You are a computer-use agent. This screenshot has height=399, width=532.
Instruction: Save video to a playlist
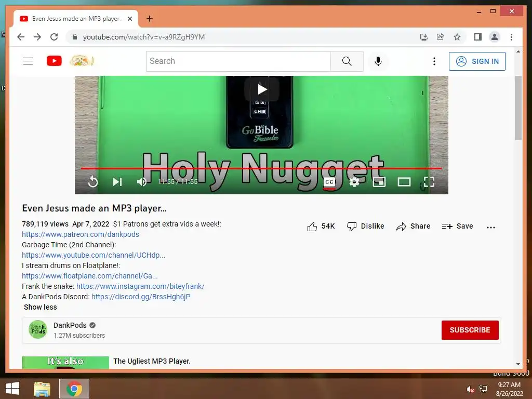point(457,227)
